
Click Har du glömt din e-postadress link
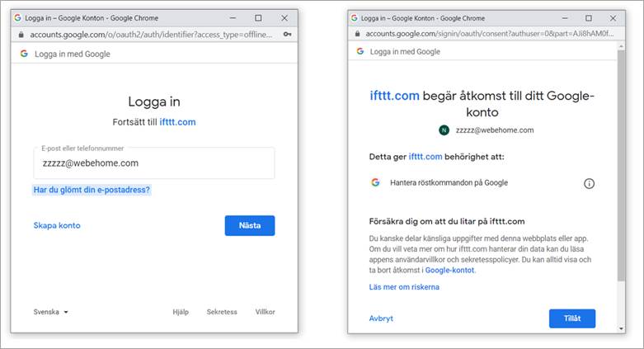tap(92, 190)
